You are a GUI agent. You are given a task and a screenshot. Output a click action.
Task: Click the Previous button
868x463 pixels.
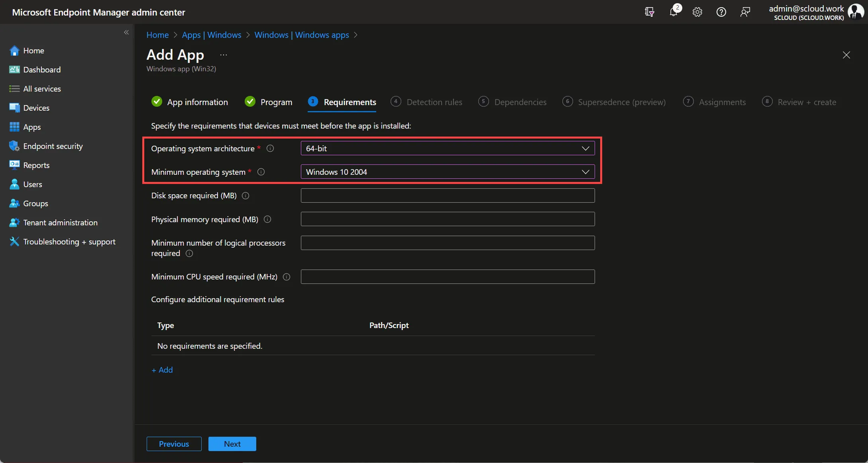tap(174, 444)
